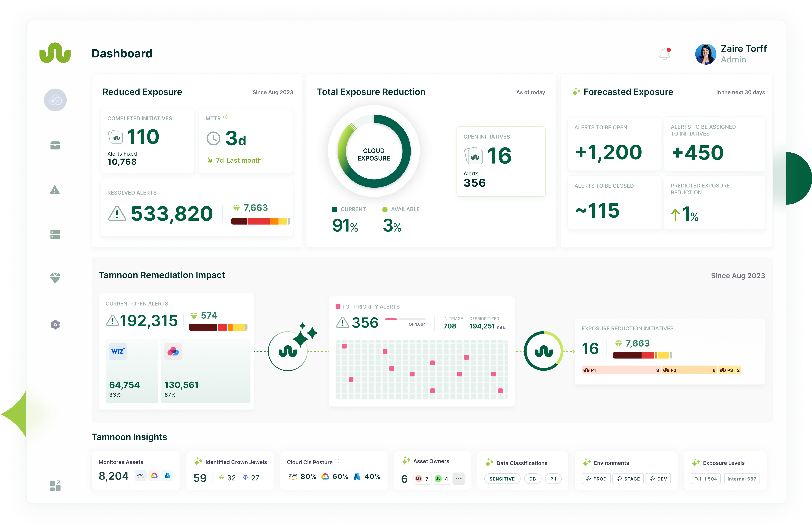This screenshot has width=812, height=530.
Task: Toggle the PROD environment filter
Action: coord(596,478)
